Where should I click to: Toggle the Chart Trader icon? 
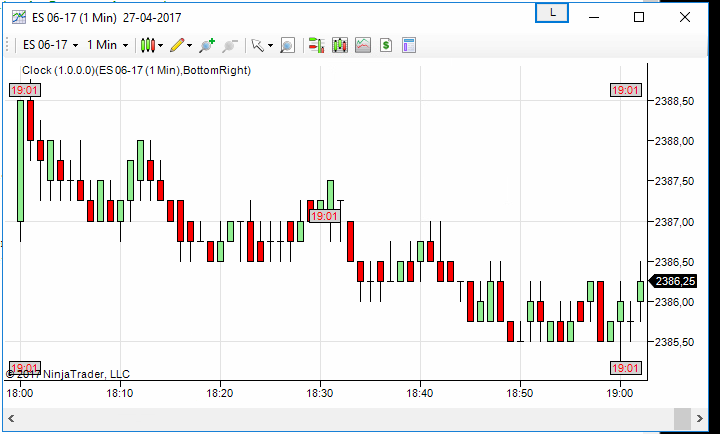316,45
